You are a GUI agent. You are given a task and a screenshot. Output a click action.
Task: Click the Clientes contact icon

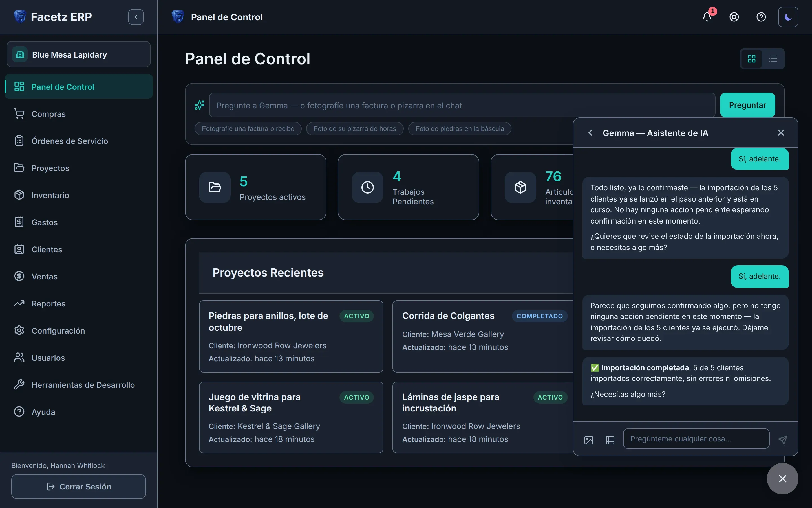(x=19, y=249)
